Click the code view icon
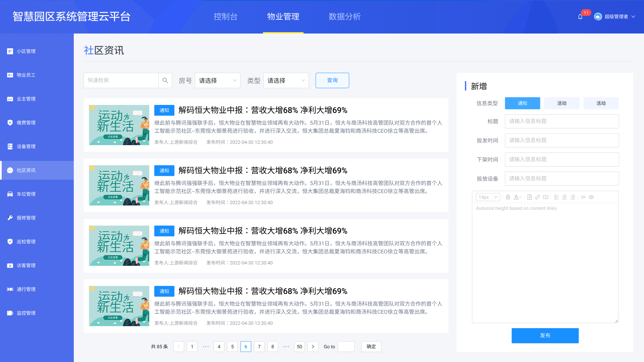Screen dimensions: 644x362 (583, 197)
